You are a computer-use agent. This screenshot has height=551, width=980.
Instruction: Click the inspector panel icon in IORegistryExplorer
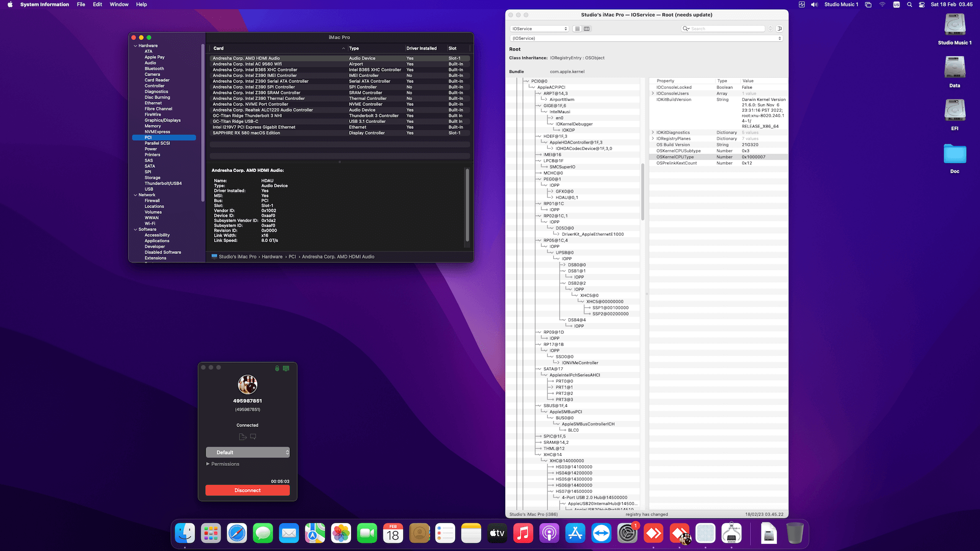(x=779, y=29)
